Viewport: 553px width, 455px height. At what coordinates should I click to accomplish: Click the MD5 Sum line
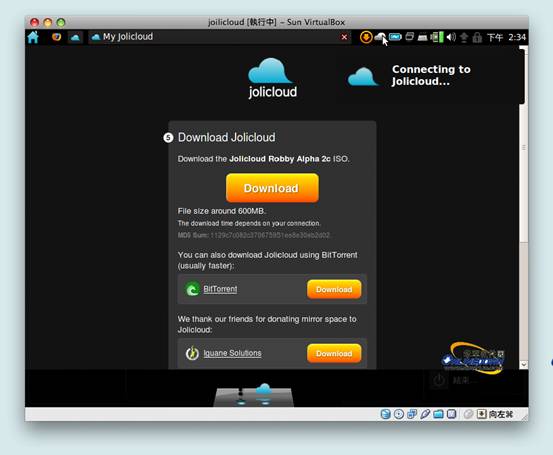[254, 235]
